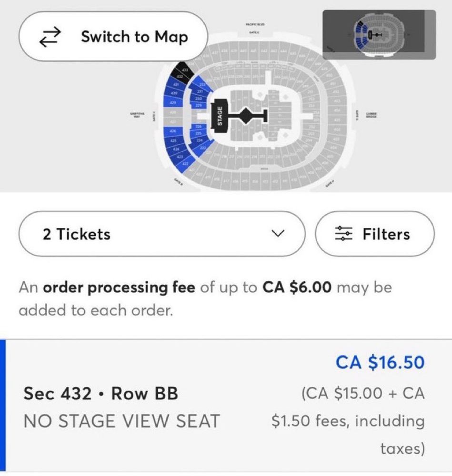The image size is (452, 476).
Task: Open the 2 Tickets quantity dropdown
Action: (161, 234)
